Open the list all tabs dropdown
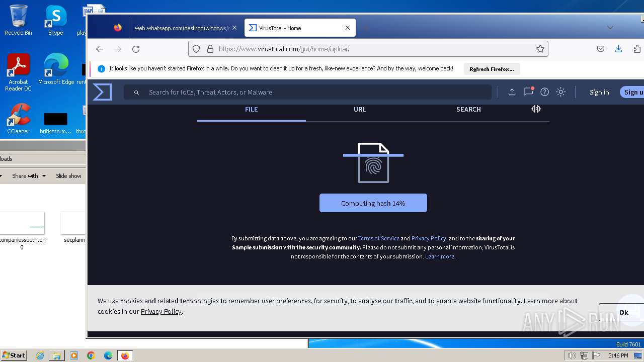 [610, 28]
